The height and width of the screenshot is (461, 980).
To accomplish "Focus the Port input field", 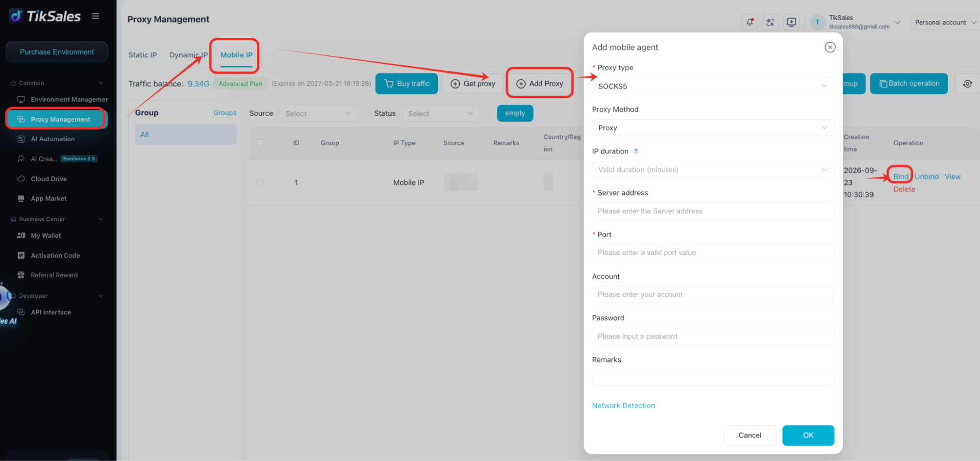I will click(713, 253).
